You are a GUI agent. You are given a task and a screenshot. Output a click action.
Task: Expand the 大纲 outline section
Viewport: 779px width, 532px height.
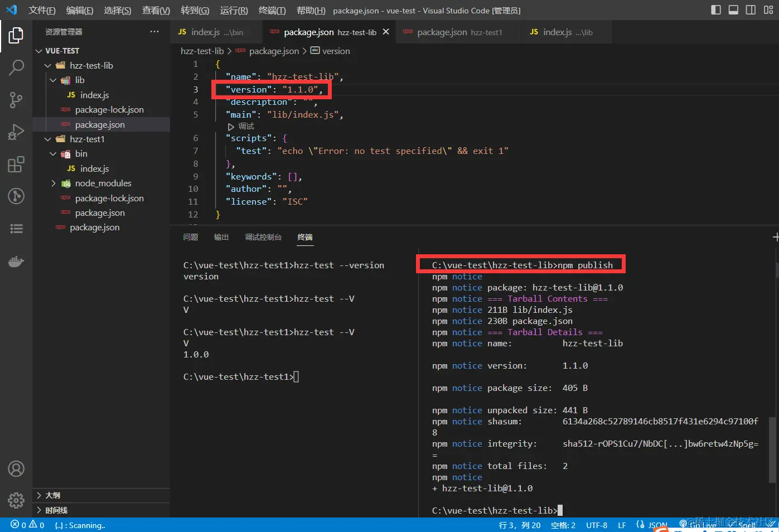click(x=39, y=495)
